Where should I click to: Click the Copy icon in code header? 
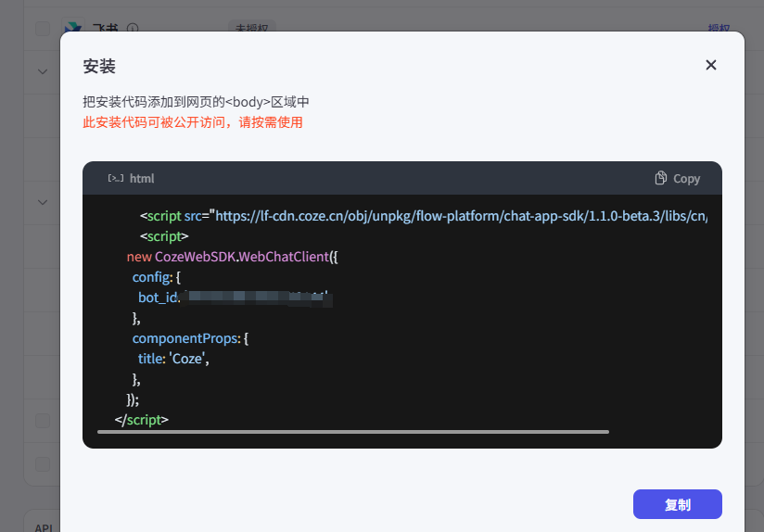660,178
